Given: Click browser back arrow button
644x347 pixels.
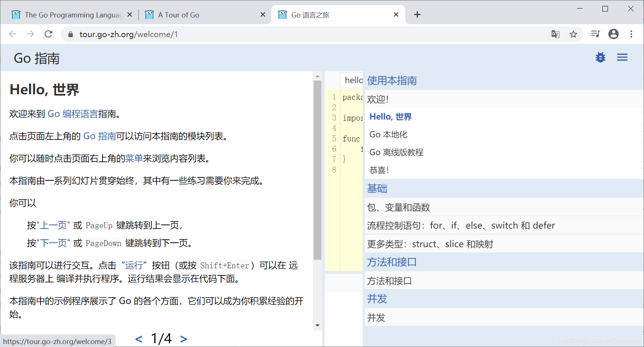Looking at the screenshot, I should (x=13, y=34).
